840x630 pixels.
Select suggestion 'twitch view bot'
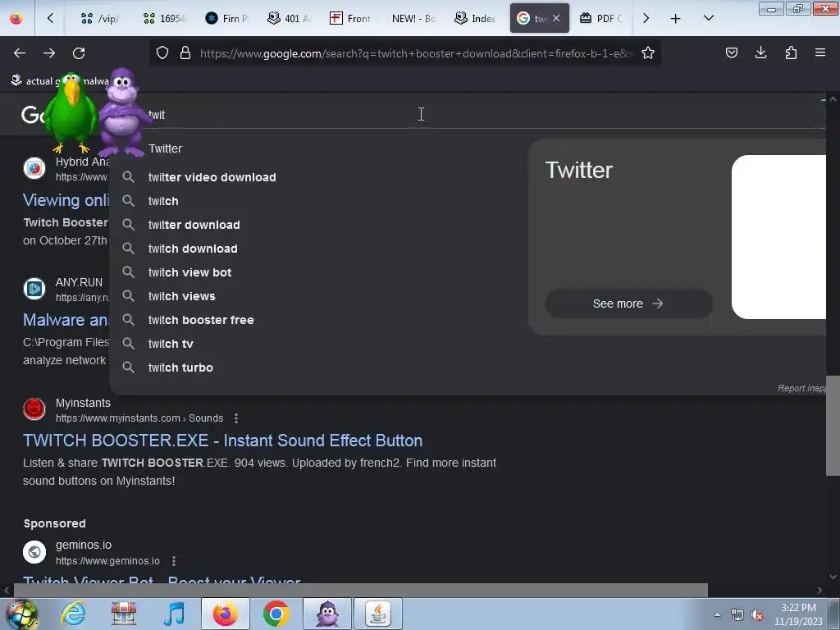pos(189,272)
